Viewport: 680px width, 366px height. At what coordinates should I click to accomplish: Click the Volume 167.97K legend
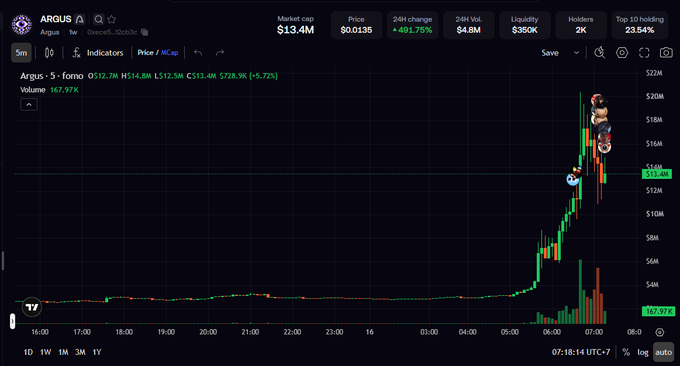point(49,90)
